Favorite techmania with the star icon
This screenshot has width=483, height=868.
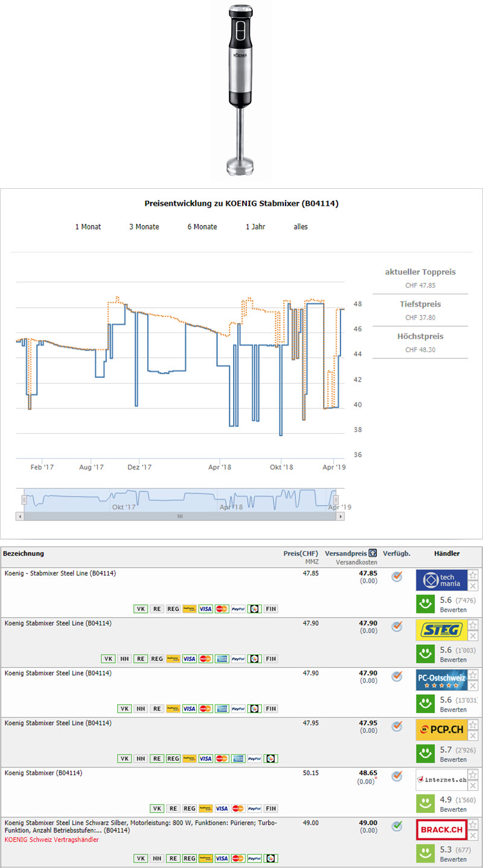[x=473, y=575]
